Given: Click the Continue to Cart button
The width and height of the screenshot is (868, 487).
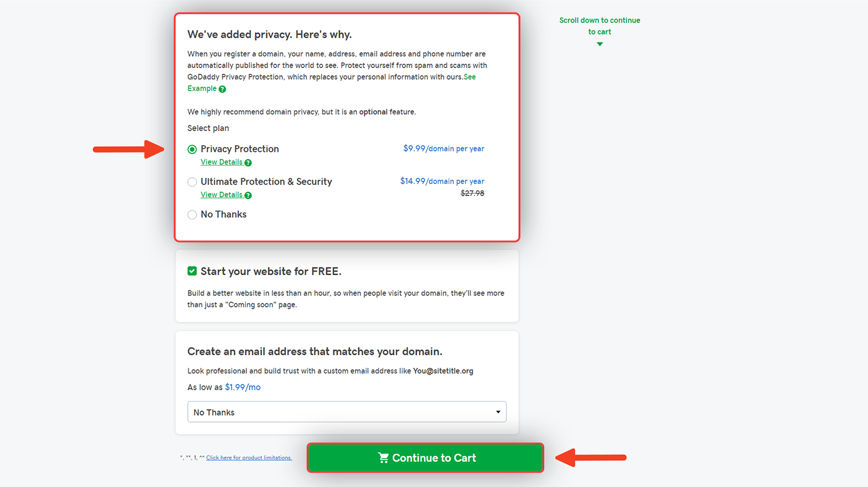Looking at the screenshot, I should [425, 458].
